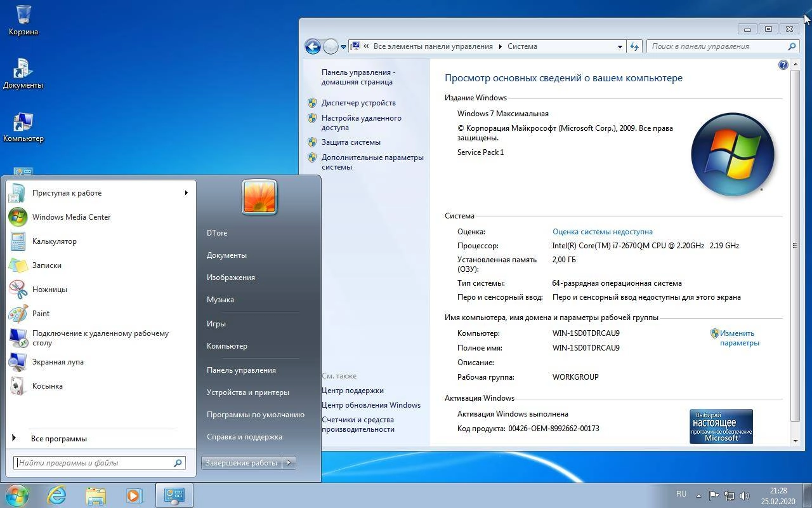Image resolution: width=812 pixels, height=508 pixels.
Task: Open help question mark icon
Action: tap(783, 65)
